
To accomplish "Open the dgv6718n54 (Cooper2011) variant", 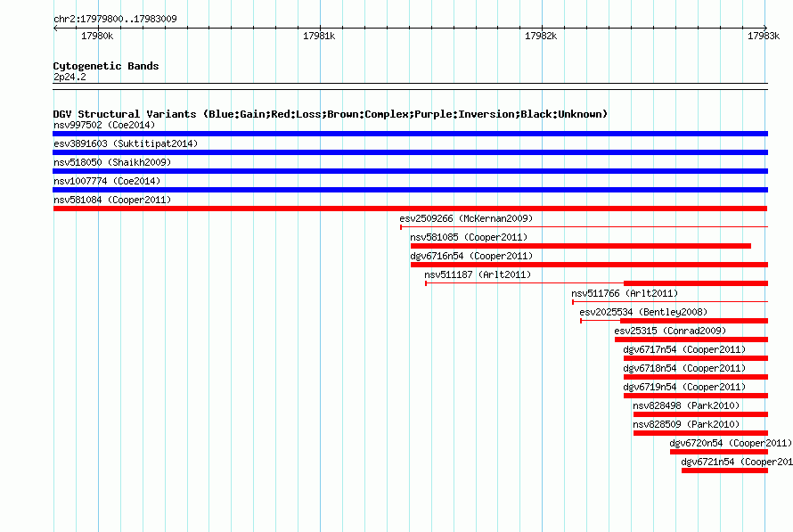I will [x=684, y=368].
